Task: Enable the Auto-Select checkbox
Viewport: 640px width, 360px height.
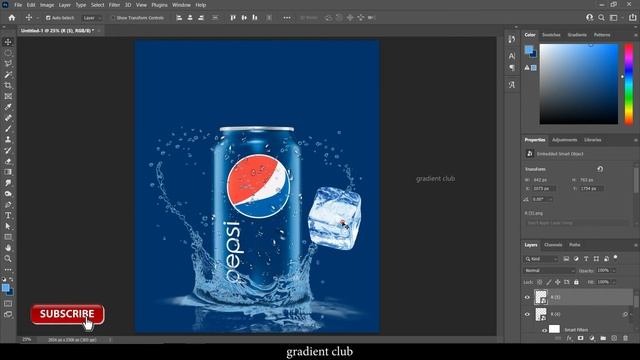Action: click(x=48, y=18)
